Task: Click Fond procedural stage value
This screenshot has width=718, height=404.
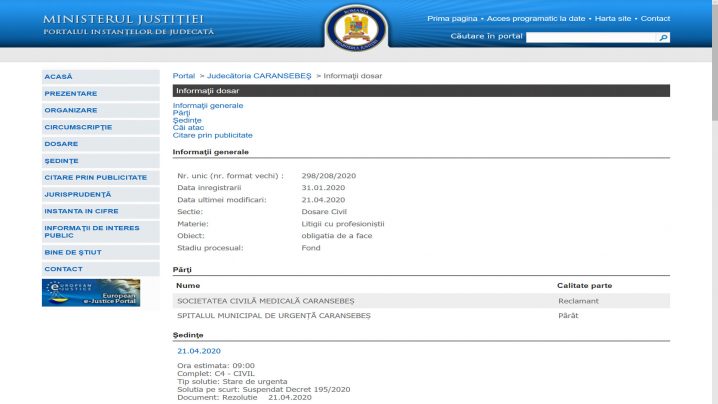Action: point(311,248)
